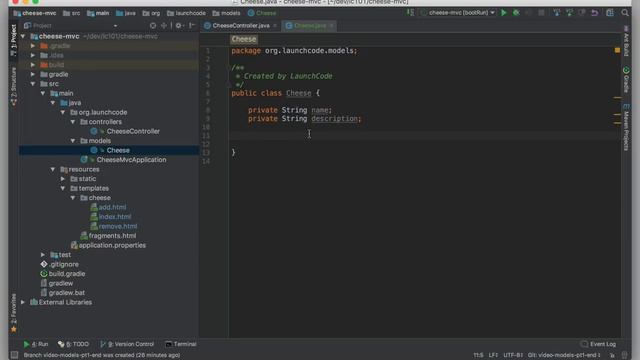Click Git branch widget in status bar
The width and height of the screenshot is (640, 360).
tap(564, 355)
